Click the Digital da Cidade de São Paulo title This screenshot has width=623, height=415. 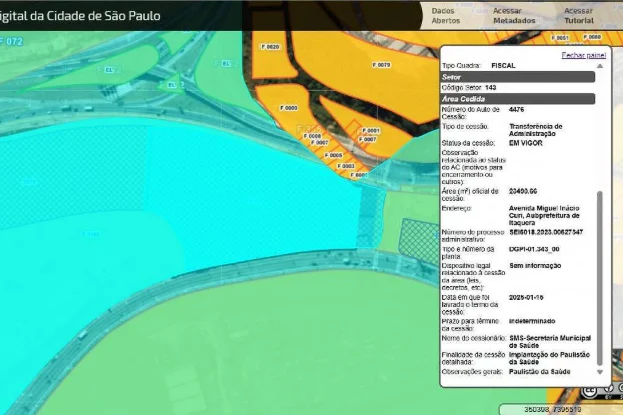click(80, 16)
